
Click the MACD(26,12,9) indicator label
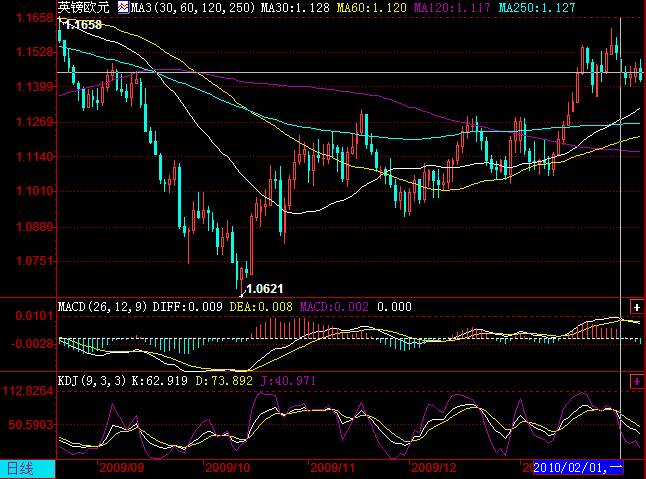(x=102, y=307)
